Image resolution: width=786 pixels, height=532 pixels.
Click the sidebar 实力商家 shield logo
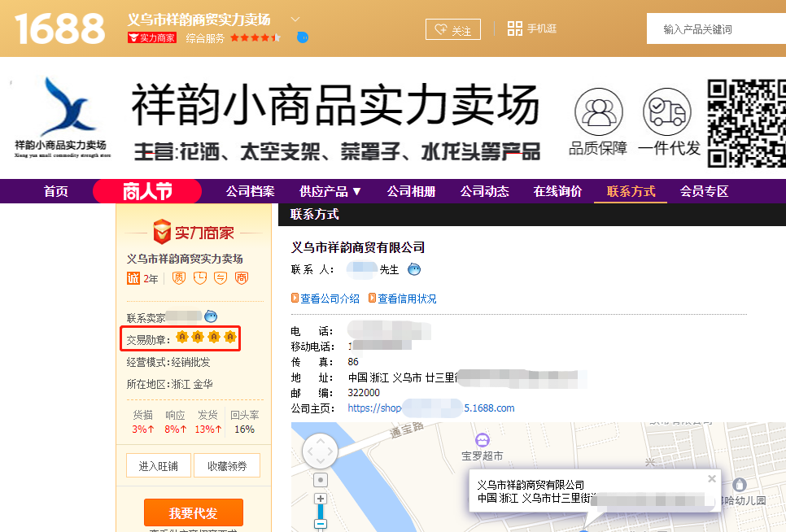[194, 232]
